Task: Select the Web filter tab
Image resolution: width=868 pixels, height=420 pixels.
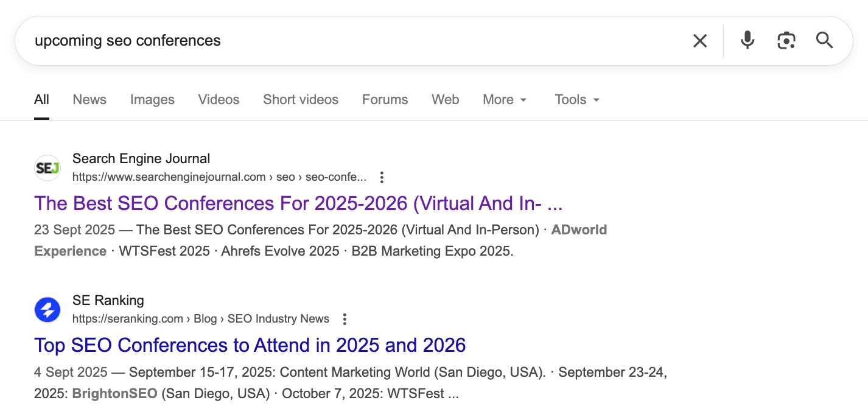Action: tap(445, 100)
